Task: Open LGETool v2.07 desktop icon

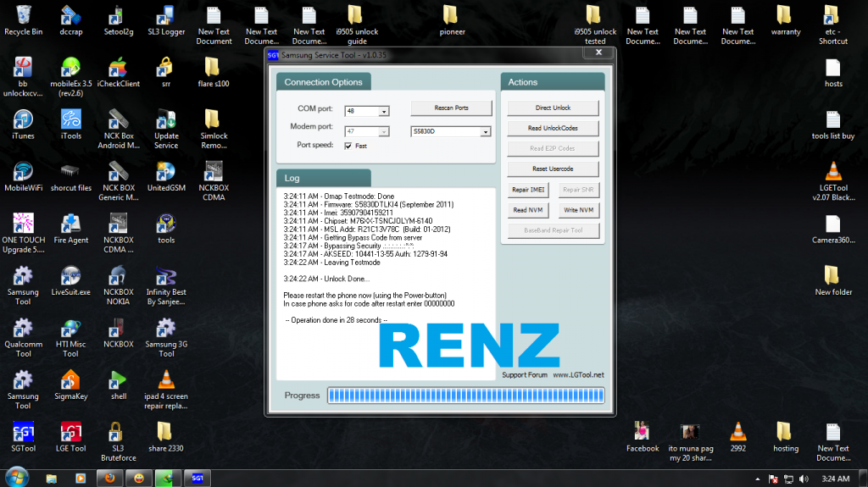Action: 834,181
